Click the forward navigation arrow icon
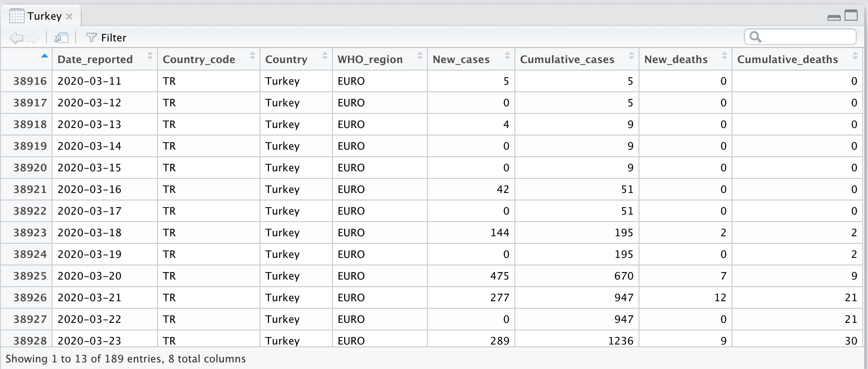Image resolution: width=868 pixels, height=369 pixels. 32,38
